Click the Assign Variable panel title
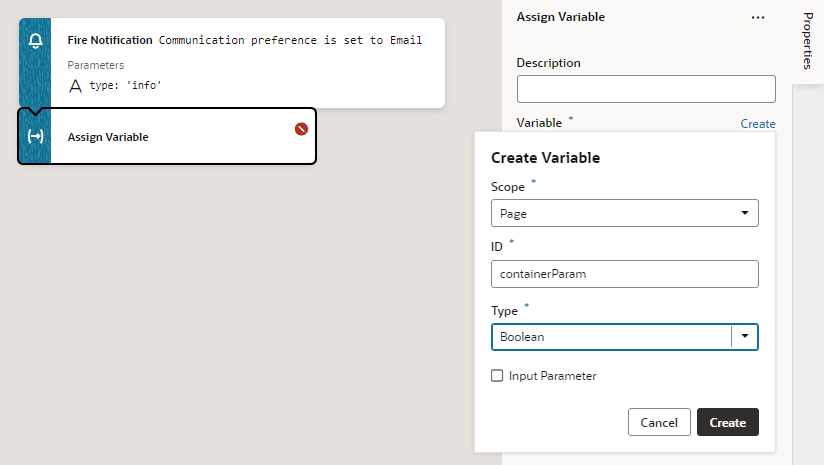 pyautogui.click(x=561, y=17)
